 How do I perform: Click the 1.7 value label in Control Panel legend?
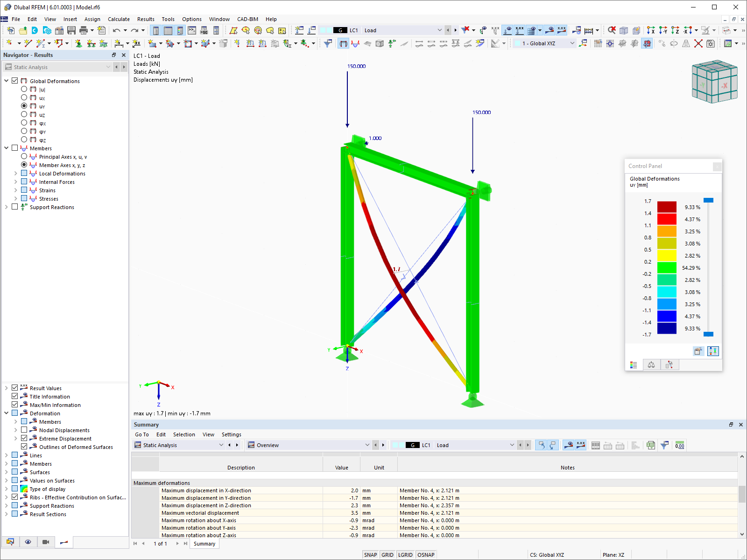coord(647,201)
